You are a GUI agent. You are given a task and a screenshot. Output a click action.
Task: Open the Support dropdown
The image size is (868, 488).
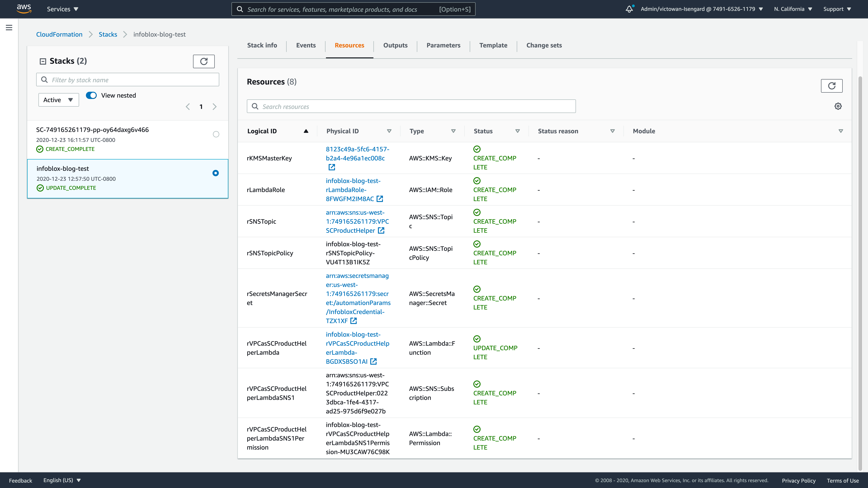[x=837, y=9]
